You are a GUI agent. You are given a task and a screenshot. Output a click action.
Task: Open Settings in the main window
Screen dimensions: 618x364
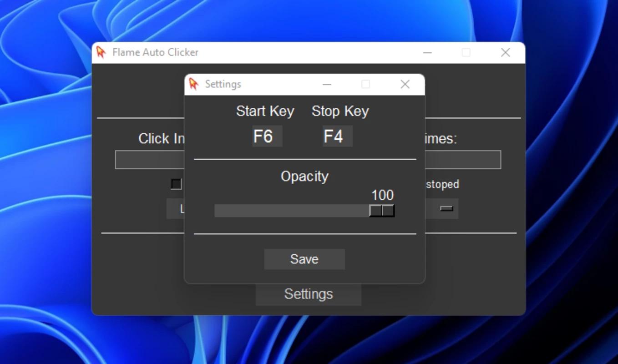click(x=309, y=294)
